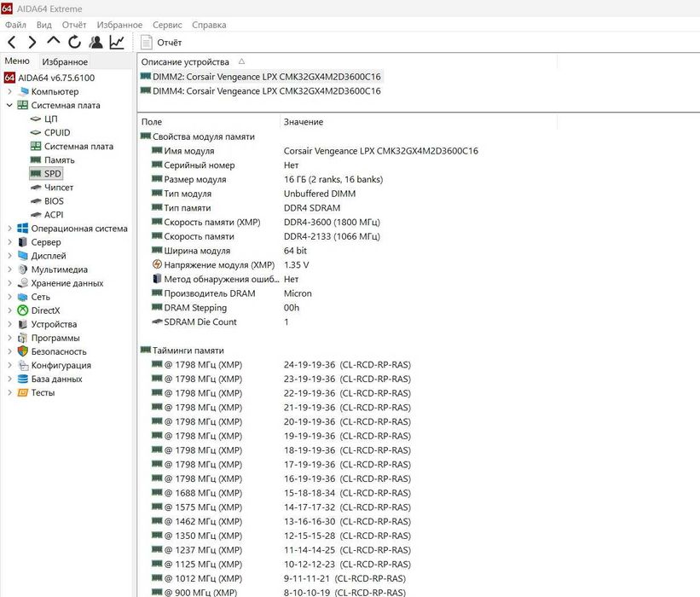The image size is (700, 597).
Task: Expand the DirectX node
Action: pyautogui.click(x=10, y=310)
